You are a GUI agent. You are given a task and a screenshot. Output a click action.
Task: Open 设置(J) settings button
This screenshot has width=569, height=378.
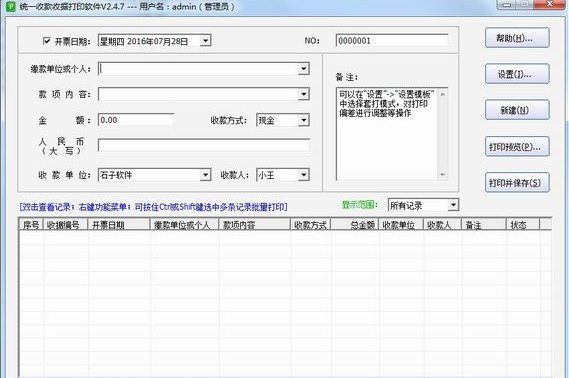(517, 74)
